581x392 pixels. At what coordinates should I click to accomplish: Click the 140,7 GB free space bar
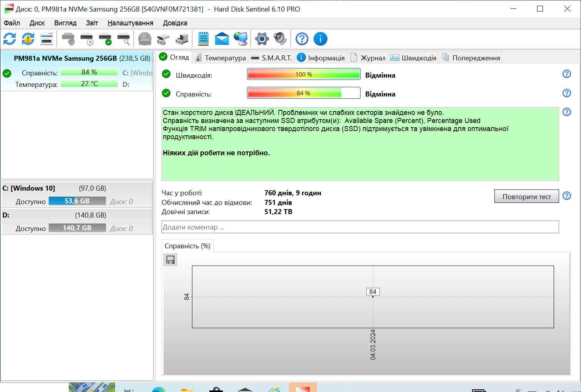[77, 228]
